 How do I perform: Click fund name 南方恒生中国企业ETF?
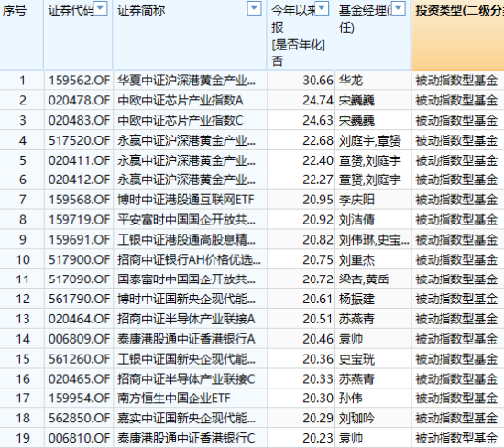coord(174,399)
